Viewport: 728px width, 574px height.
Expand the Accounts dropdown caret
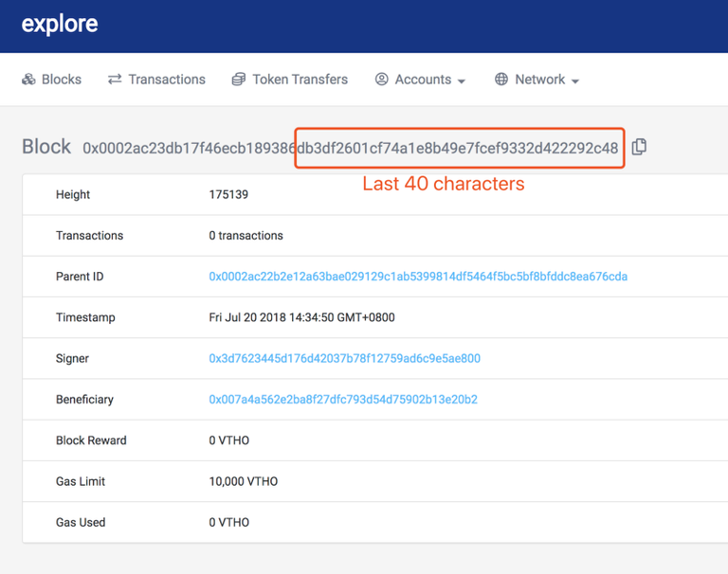[461, 81]
